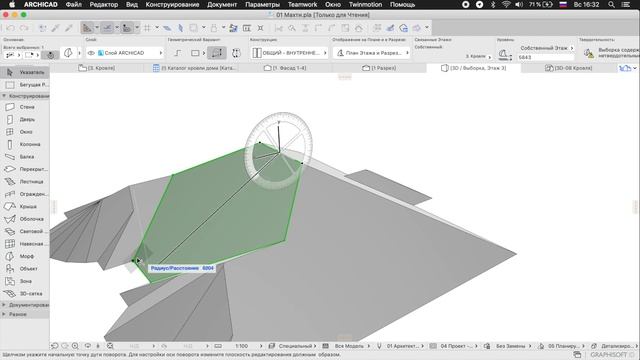Click the Wi-Fi icon in menu bar
Image resolution: width=640 pixels, height=360 pixels.
(506, 4)
